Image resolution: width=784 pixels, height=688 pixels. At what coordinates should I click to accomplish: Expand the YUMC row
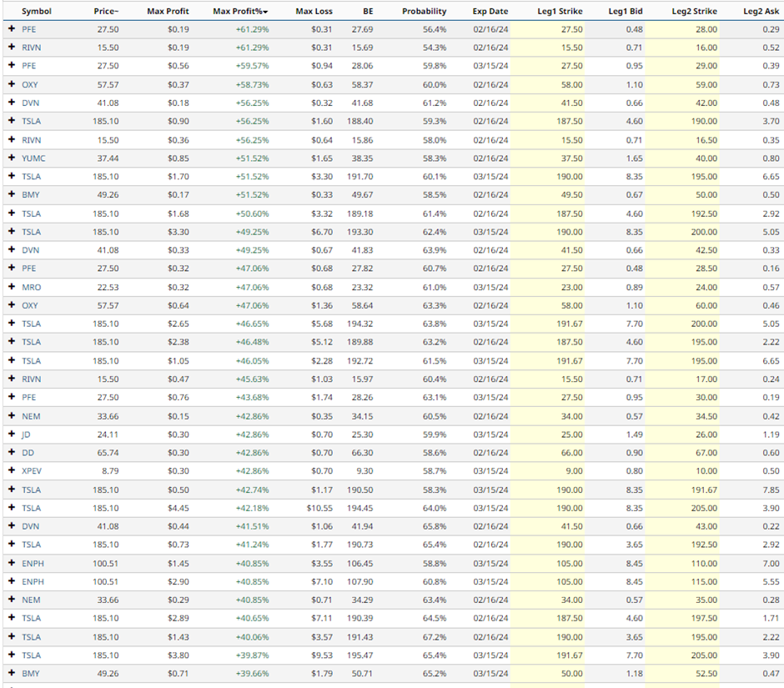[x=12, y=158]
